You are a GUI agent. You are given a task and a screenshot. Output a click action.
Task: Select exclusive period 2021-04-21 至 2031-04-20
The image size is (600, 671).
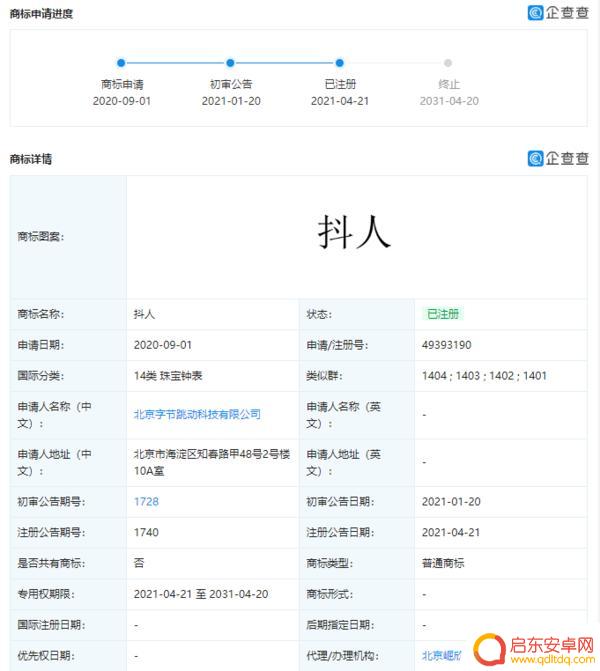click(201, 594)
